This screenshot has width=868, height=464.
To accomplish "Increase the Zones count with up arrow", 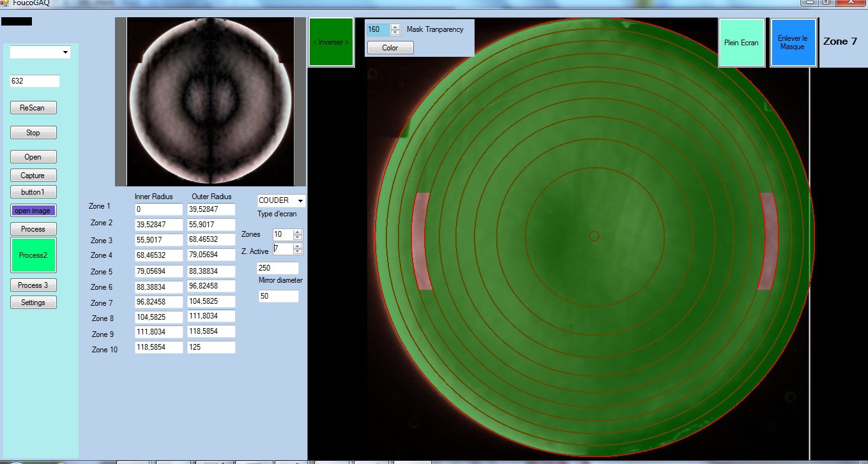I will pos(298,232).
